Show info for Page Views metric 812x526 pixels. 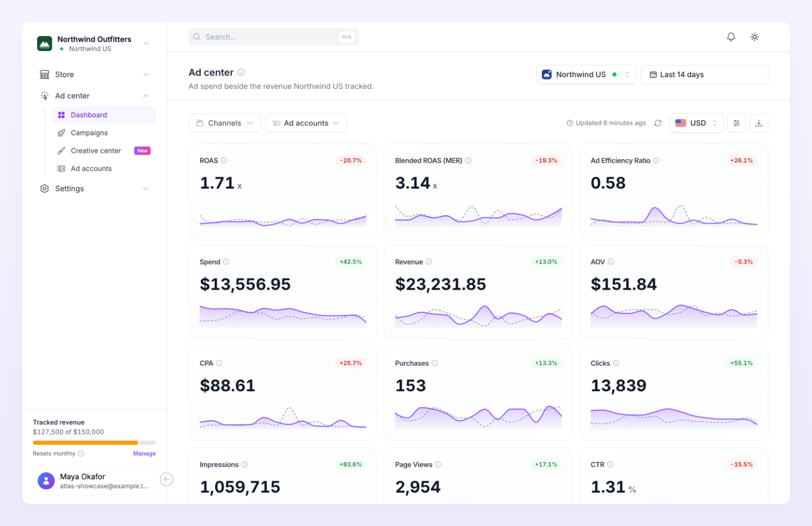(x=438, y=464)
